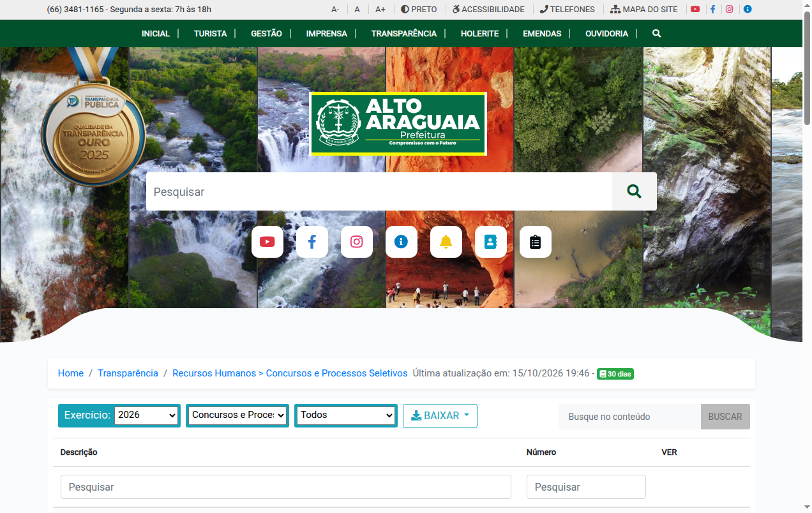The image size is (812, 513).
Task: Open the Concursos e Processos dropdown
Action: tap(237, 415)
